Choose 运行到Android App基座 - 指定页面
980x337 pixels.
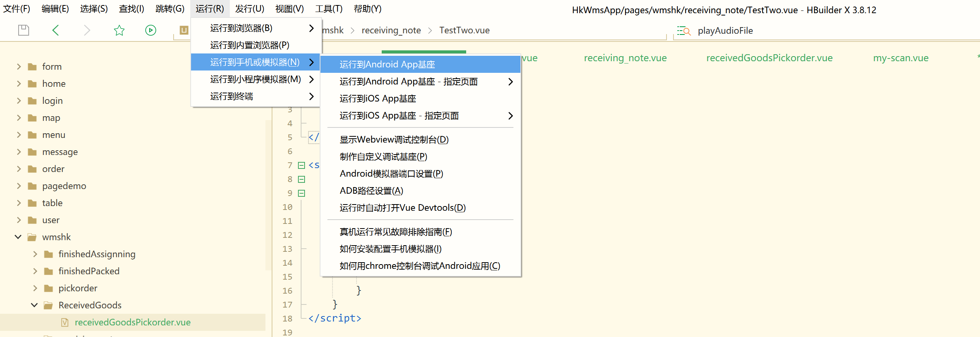point(421,81)
